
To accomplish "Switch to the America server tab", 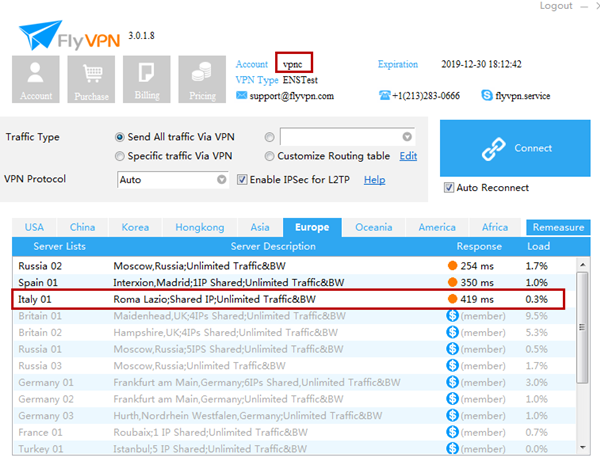I will pyautogui.click(x=437, y=227).
